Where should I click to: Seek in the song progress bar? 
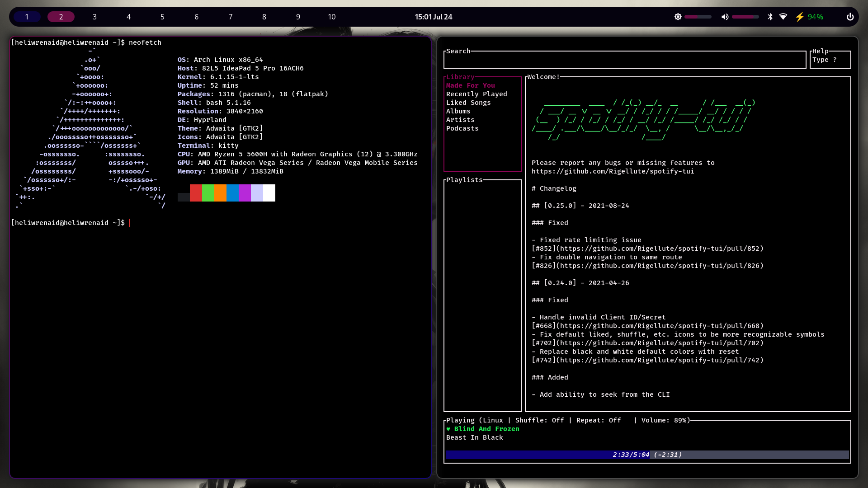647,455
